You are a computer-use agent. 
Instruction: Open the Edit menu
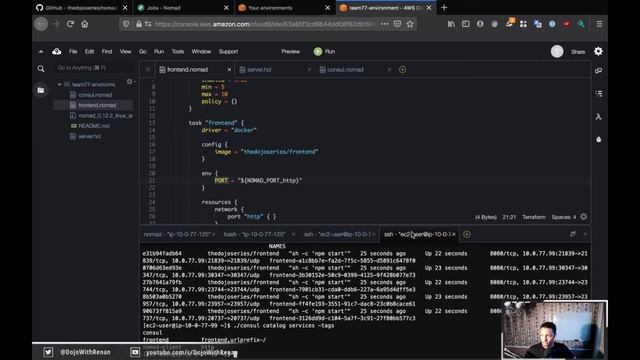89,51
